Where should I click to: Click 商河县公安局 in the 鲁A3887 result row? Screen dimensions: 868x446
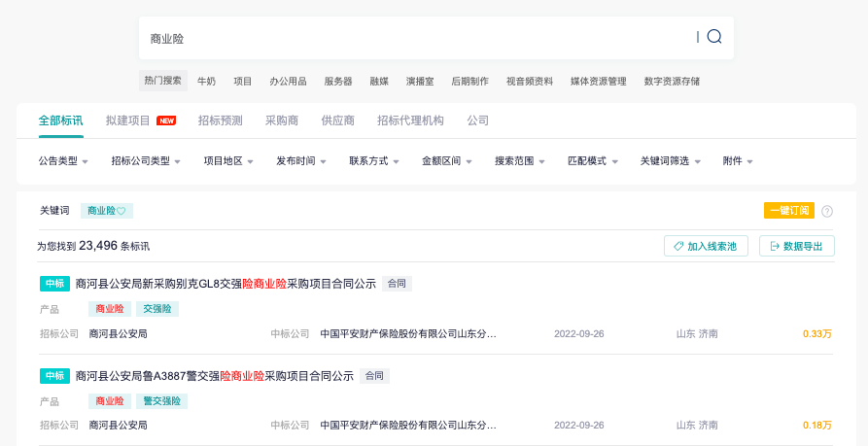tap(118, 426)
